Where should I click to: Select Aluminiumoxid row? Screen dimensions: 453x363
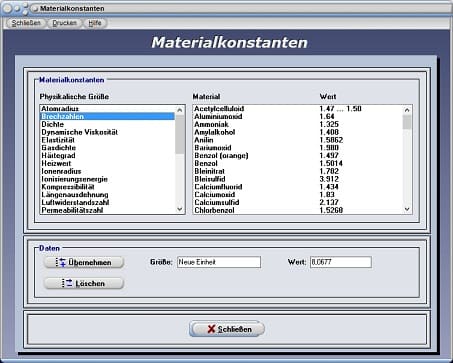298,116
